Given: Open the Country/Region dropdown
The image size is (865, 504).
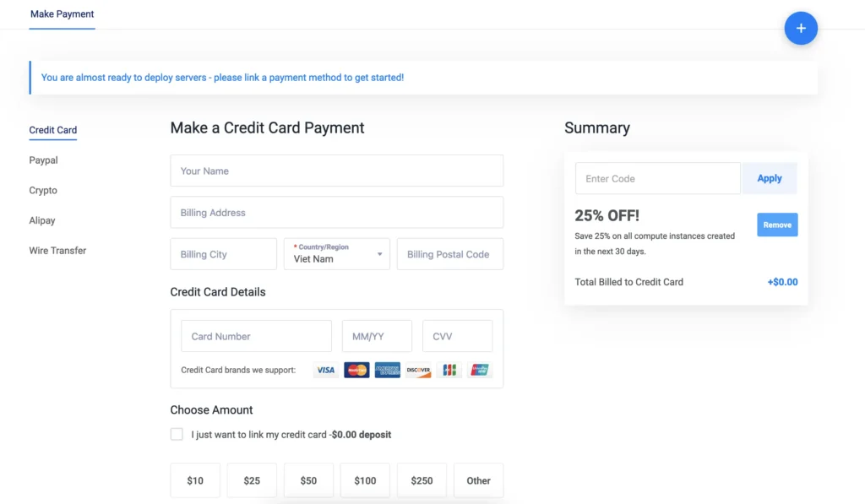Looking at the screenshot, I should (336, 254).
